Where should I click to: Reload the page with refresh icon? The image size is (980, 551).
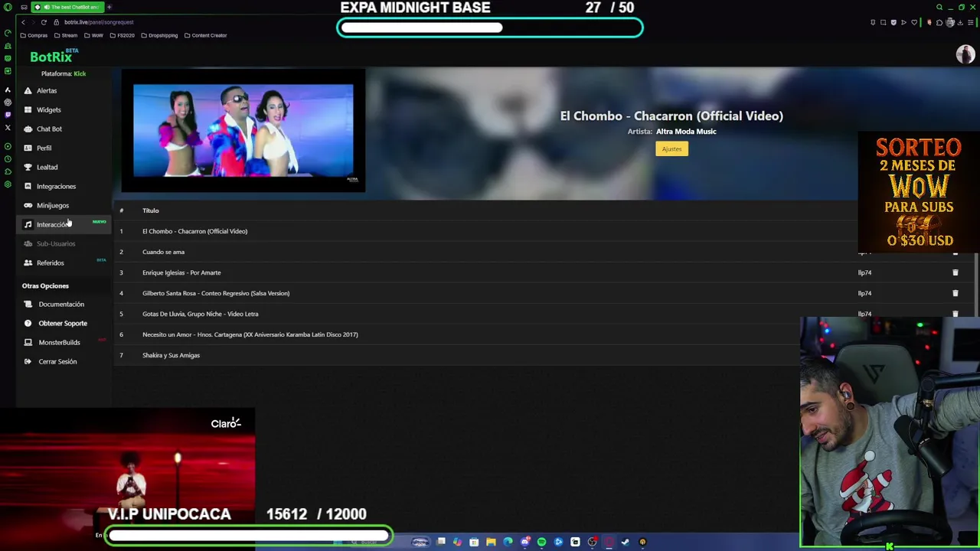click(x=44, y=22)
